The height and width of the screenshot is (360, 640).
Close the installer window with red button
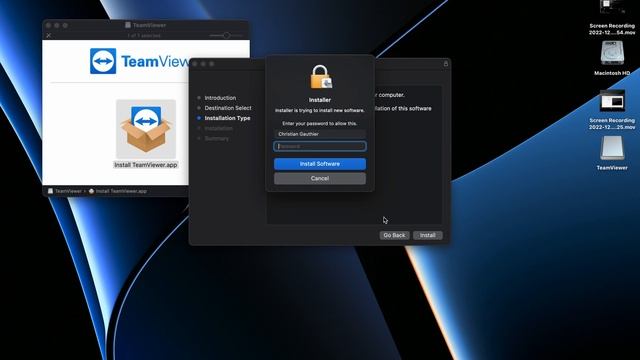(x=195, y=64)
